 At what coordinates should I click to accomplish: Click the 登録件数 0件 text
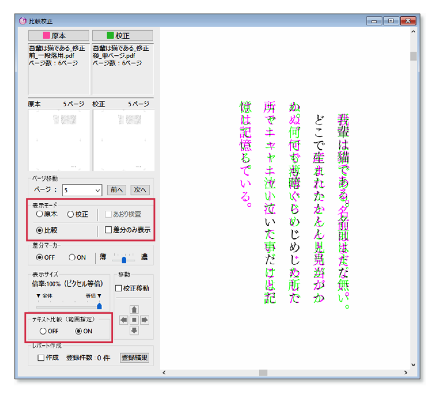pyautogui.click(x=88, y=358)
